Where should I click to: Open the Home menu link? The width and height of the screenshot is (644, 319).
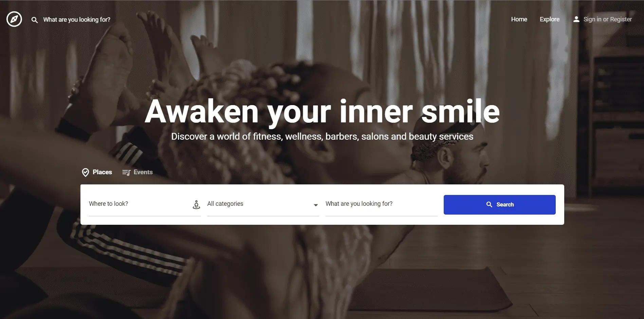pyautogui.click(x=519, y=19)
